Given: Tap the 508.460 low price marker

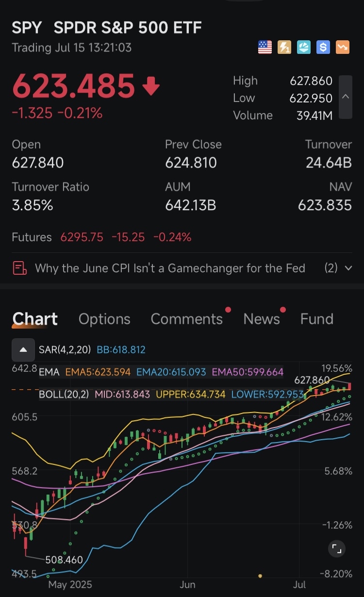Looking at the screenshot, I should (64, 560).
